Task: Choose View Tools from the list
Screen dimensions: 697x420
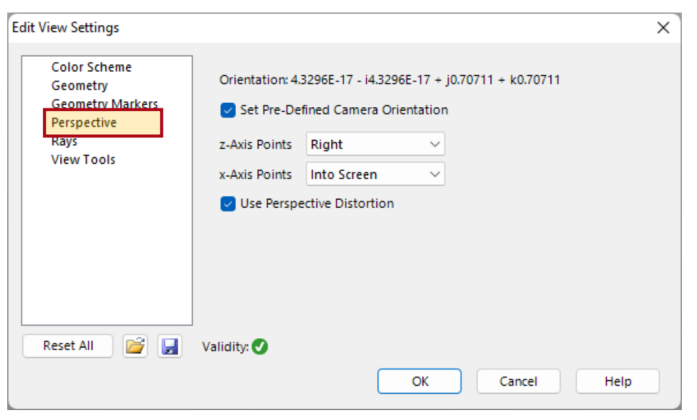Action: tap(83, 160)
